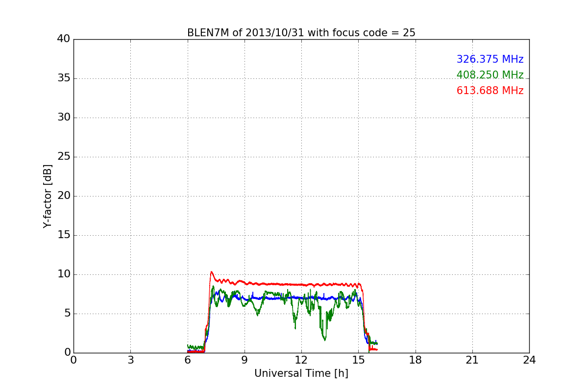Click the y-axis tick label 30
Screen dimensions: 588x392
(x=64, y=118)
